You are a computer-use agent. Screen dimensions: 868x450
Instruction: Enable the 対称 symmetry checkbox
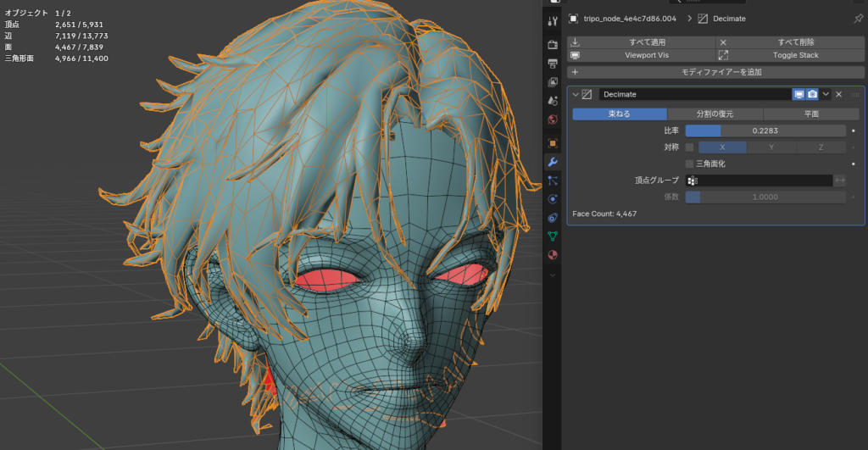click(x=689, y=147)
